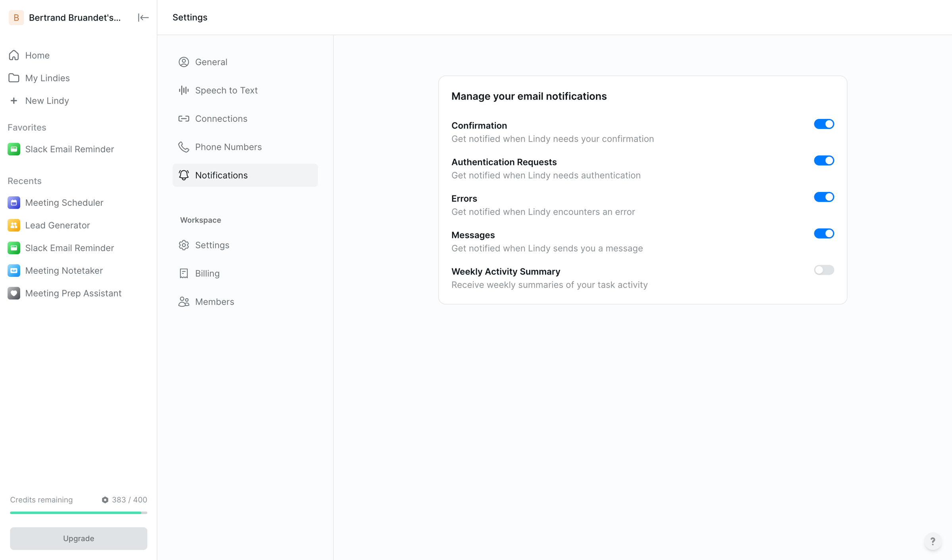Select the Notifications settings tab
The height and width of the screenshot is (560, 952).
pyautogui.click(x=245, y=175)
